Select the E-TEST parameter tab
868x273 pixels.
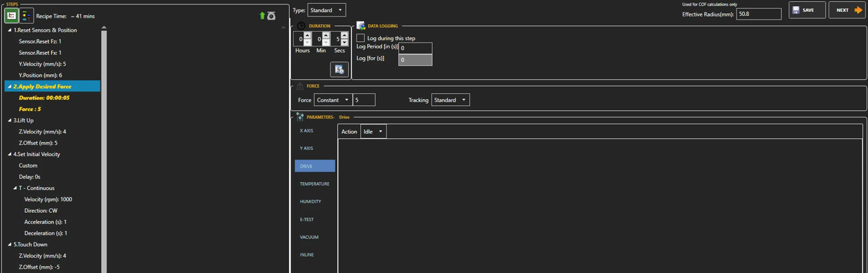315,220
